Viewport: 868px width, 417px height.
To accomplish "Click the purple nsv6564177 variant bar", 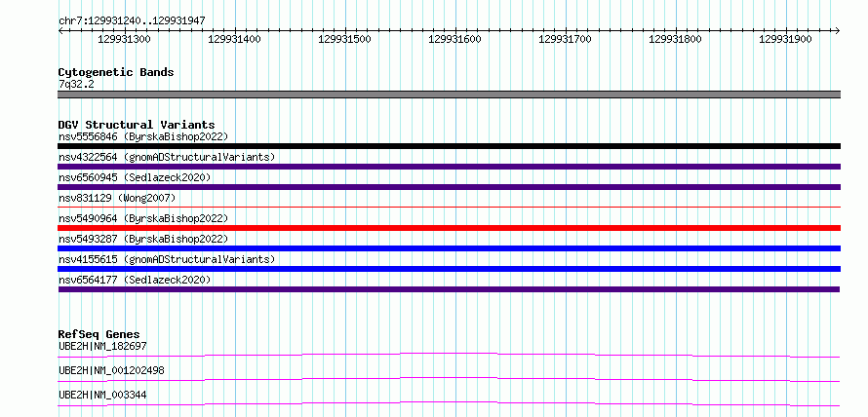I will [449, 289].
